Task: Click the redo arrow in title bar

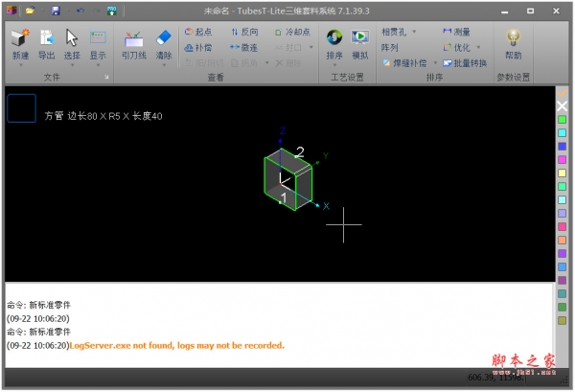Action: (97, 11)
